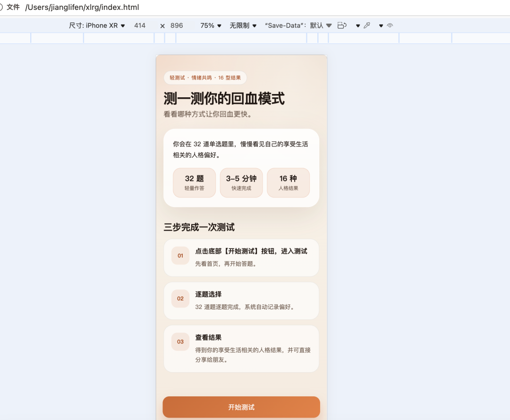Open the iPhone XR device size dropdown
The width and height of the screenshot is (510, 420).
coord(97,26)
